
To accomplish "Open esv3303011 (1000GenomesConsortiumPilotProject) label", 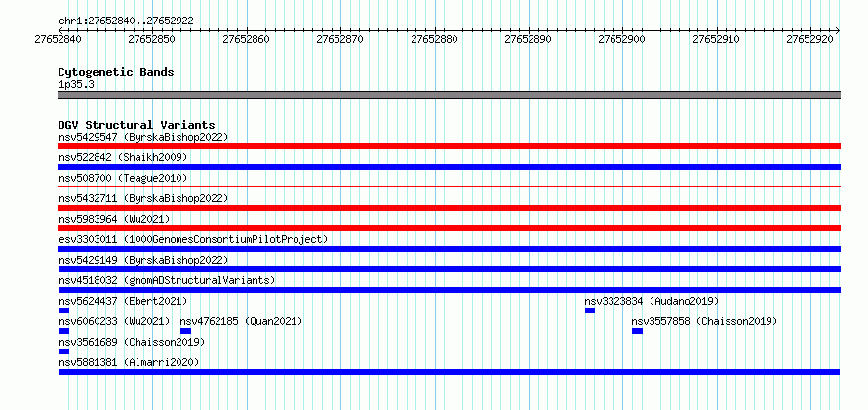I will click(x=193, y=239).
